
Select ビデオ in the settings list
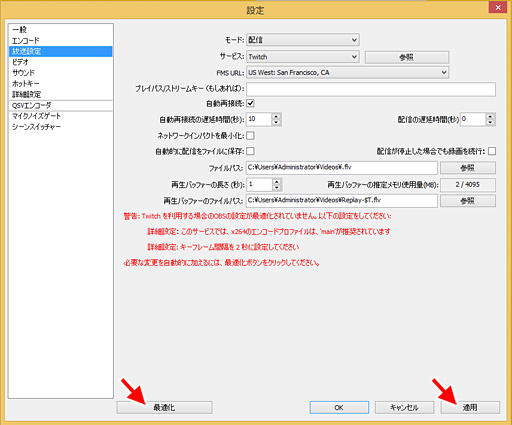pyautogui.click(x=20, y=62)
